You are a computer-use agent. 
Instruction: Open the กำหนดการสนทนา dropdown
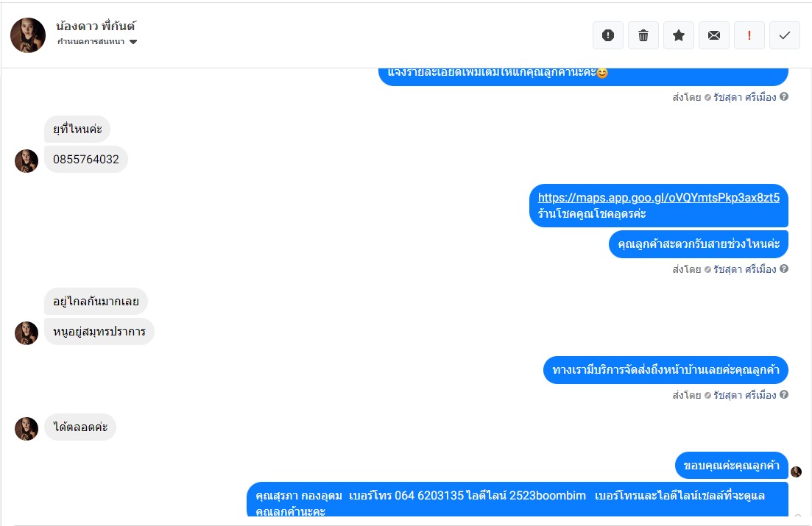[x=97, y=42]
